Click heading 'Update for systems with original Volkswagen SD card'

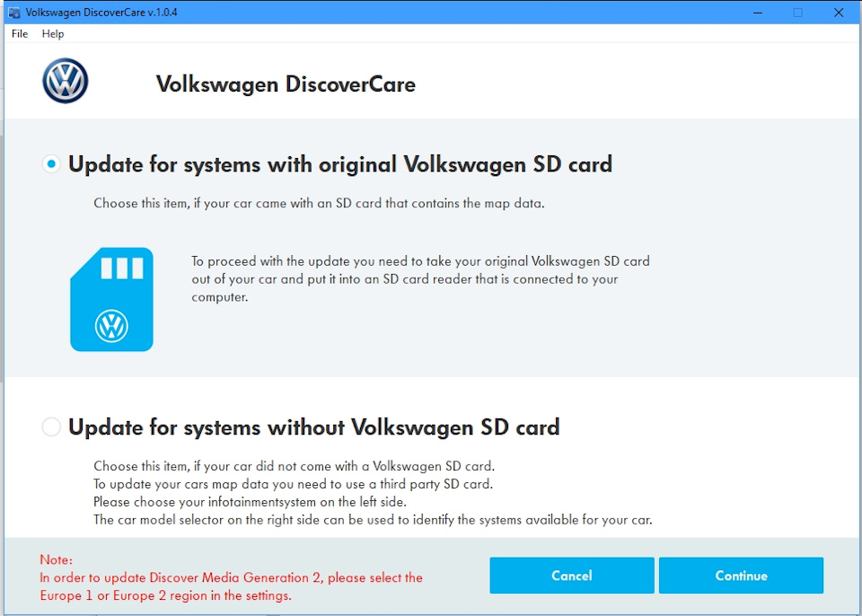[x=340, y=164]
